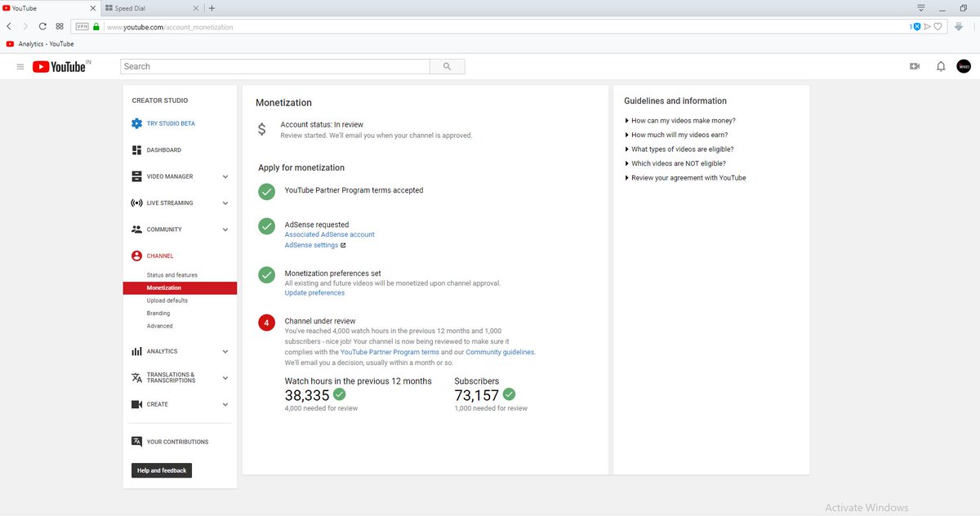Image resolution: width=980 pixels, height=516 pixels.
Task: Open Community guidelines link
Action: click(x=500, y=352)
